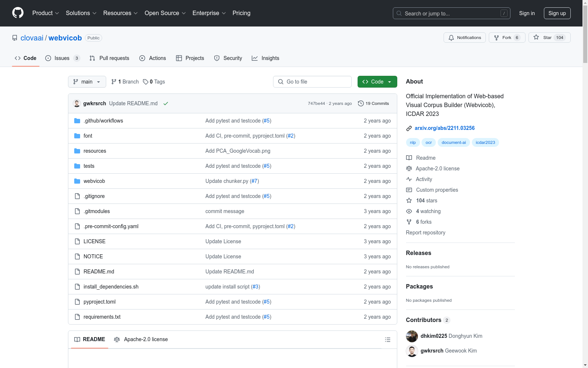The height and width of the screenshot is (368, 588).
Task: Open the .pre-commit-config.yaml file
Action: click(111, 226)
